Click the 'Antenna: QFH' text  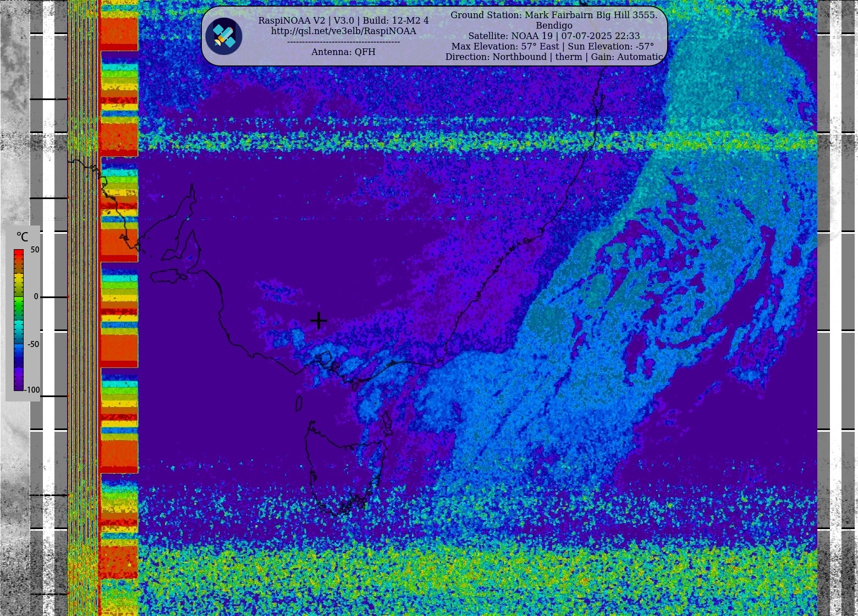(343, 52)
